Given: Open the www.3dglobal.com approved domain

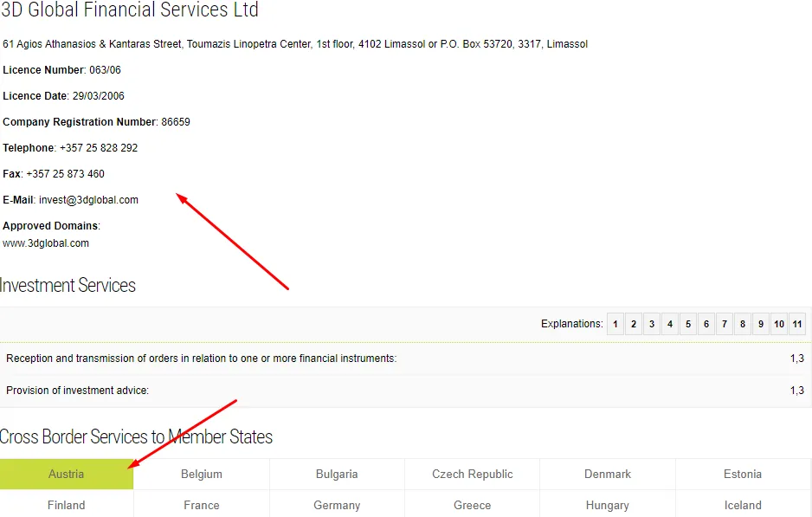Looking at the screenshot, I should [x=46, y=243].
